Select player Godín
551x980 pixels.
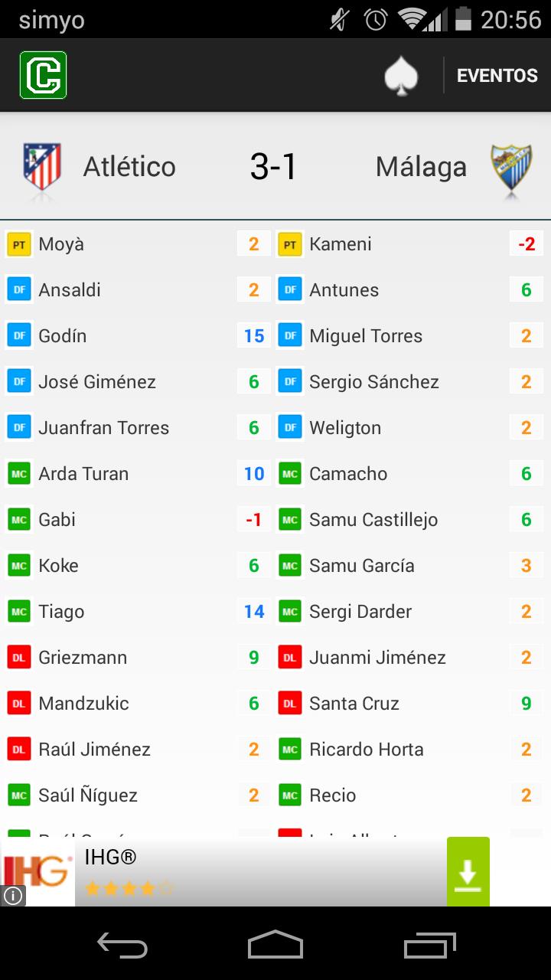click(x=63, y=336)
